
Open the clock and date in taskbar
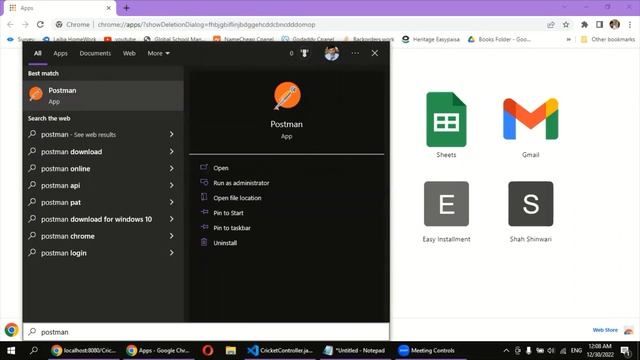tap(600, 350)
